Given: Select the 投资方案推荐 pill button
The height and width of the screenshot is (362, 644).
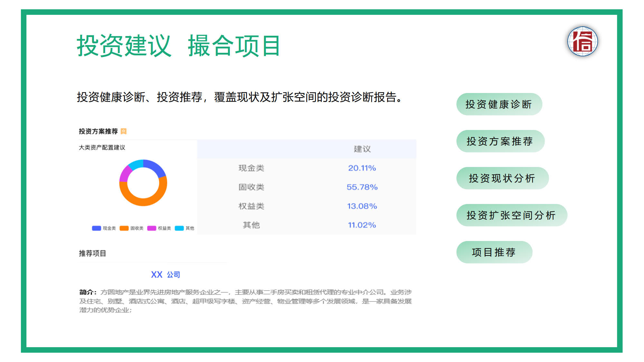Looking at the screenshot, I should tap(500, 141).
